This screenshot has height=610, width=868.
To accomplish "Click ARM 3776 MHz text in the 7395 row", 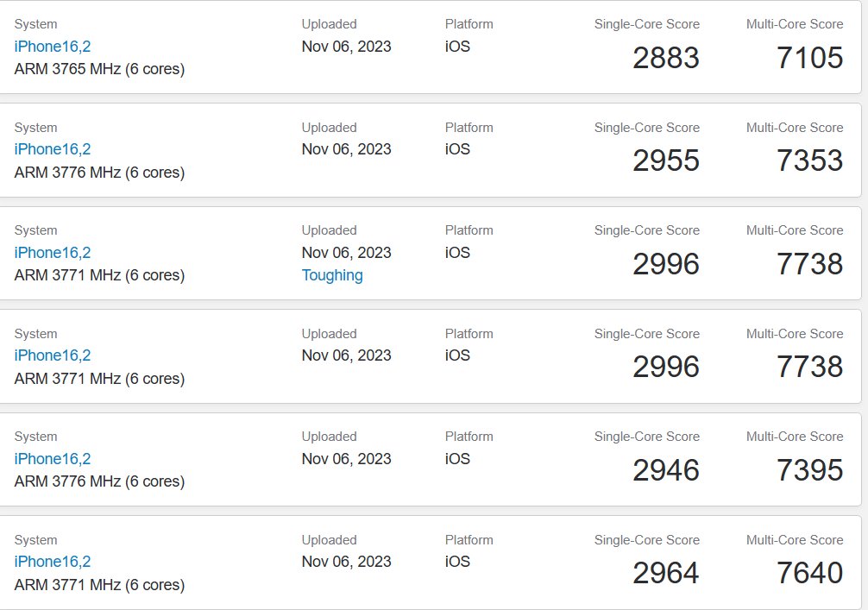I will click(x=99, y=481).
